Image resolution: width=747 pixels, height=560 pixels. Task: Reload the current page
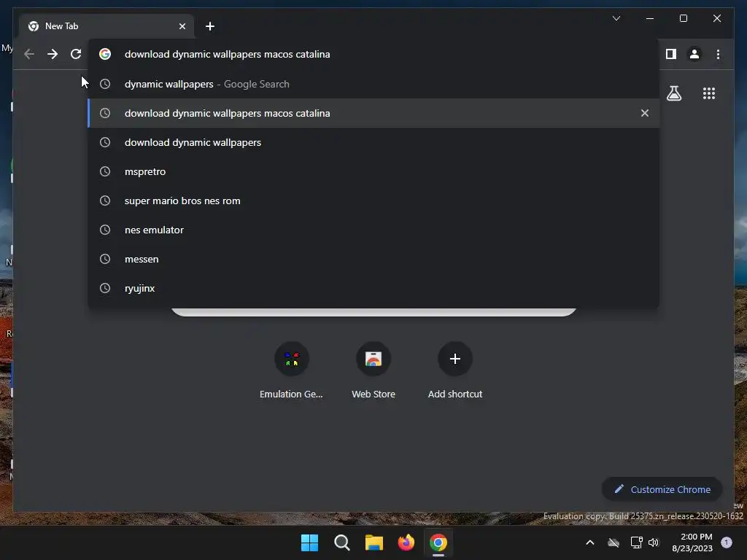[76, 54]
